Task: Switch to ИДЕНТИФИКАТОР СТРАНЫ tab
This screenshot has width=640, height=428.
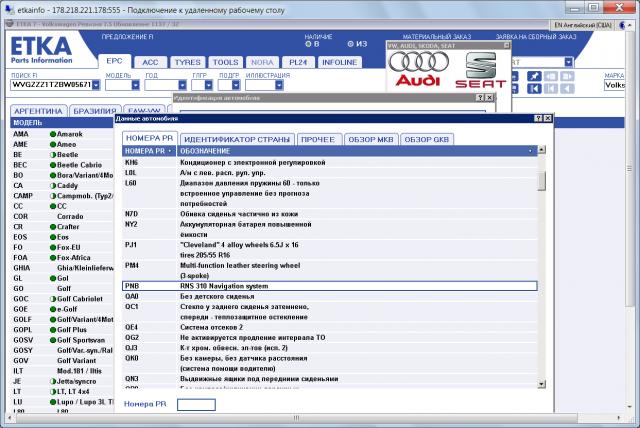Action: 237,140
